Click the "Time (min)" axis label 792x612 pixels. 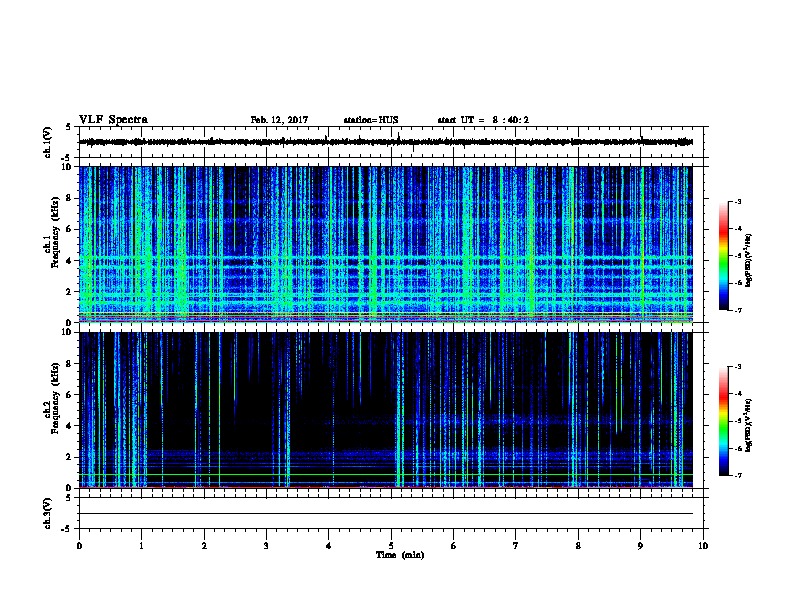(400, 555)
